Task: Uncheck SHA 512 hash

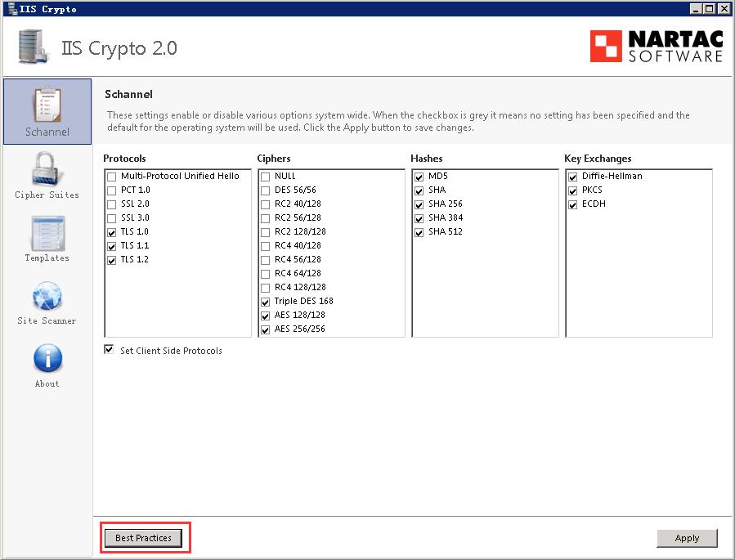Action: (x=419, y=232)
